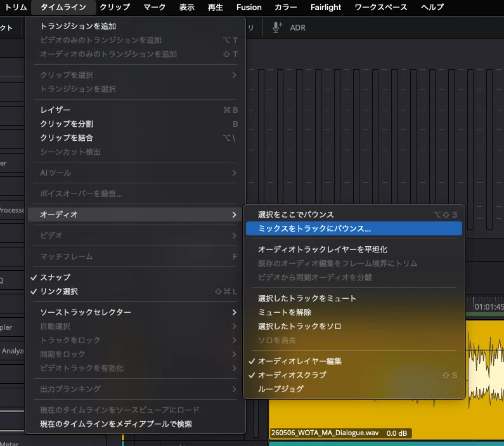Image resolution: width=504 pixels, height=446 pixels.
Task: Choose ミュートを解除
Action: [354, 312]
